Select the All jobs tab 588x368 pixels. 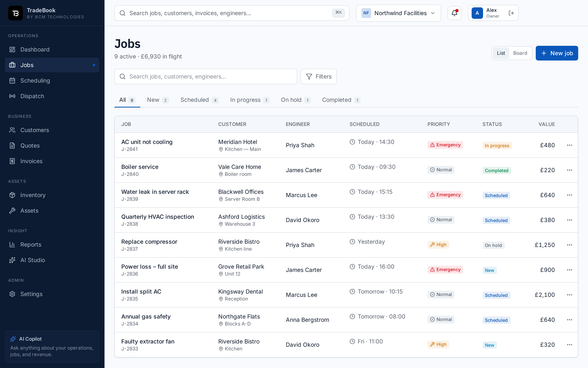[x=127, y=100]
